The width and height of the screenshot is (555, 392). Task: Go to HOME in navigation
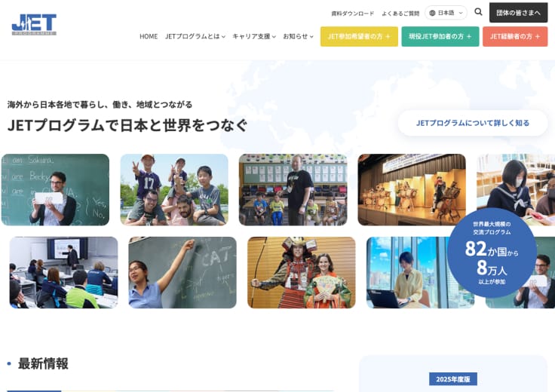(x=149, y=36)
